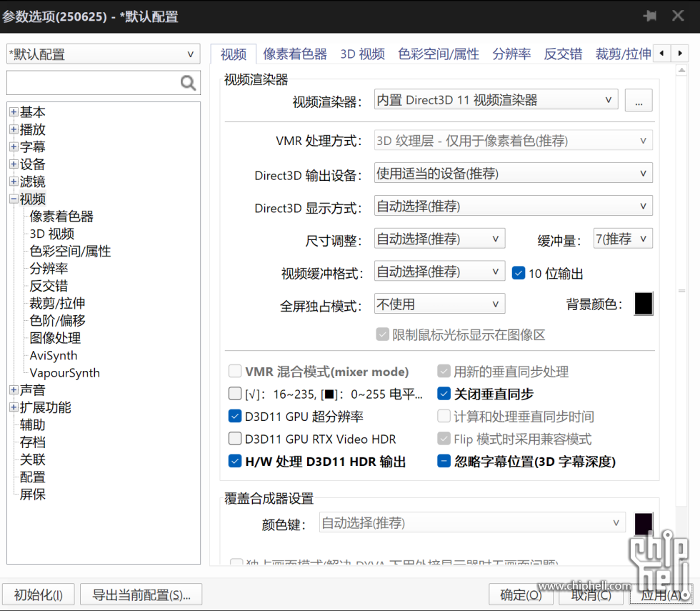Pick the 背景颜色 black swatch
This screenshot has height=611, width=700.
(x=644, y=304)
